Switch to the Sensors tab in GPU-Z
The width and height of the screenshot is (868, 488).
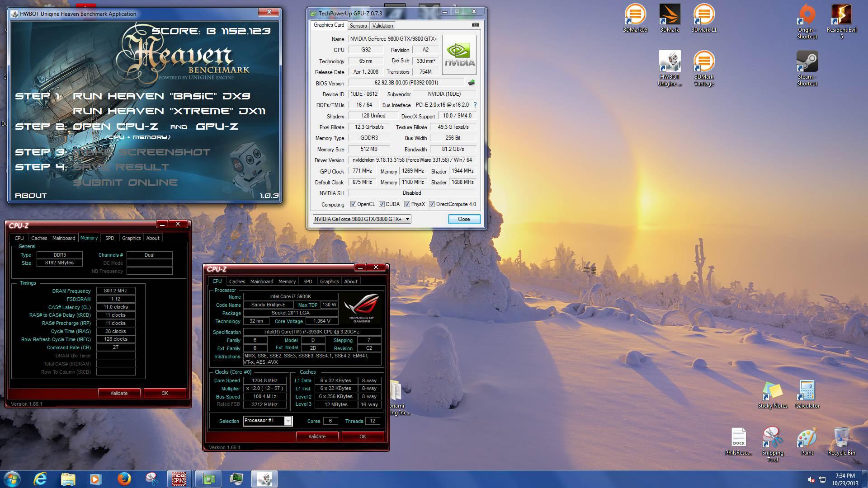pyautogui.click(x=358, y=26)
